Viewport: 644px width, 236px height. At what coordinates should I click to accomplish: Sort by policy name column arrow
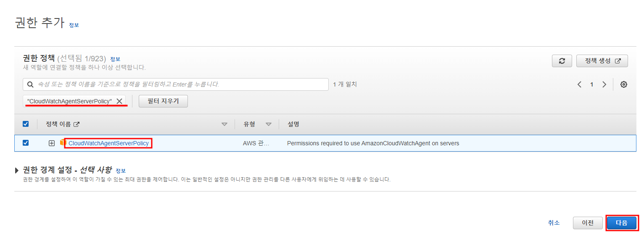coord(224,124)
